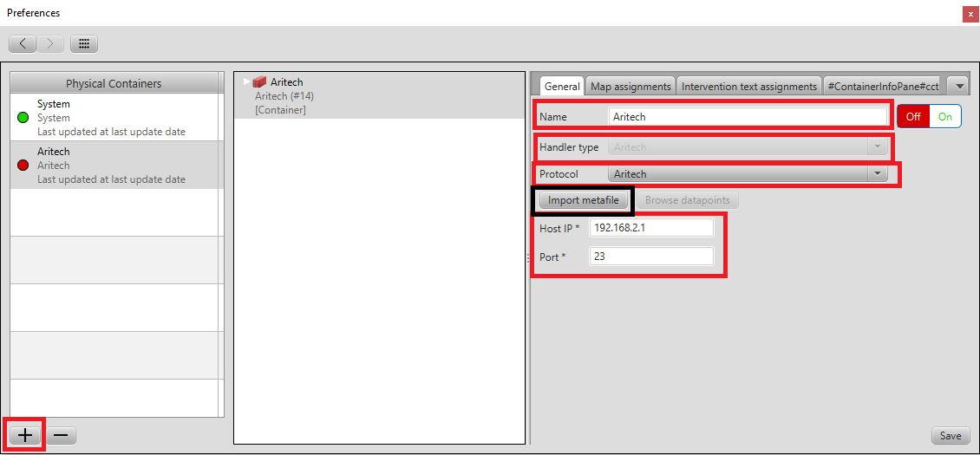
Task: Click the back navigation arrow button
Action: (x=23, y=43)
